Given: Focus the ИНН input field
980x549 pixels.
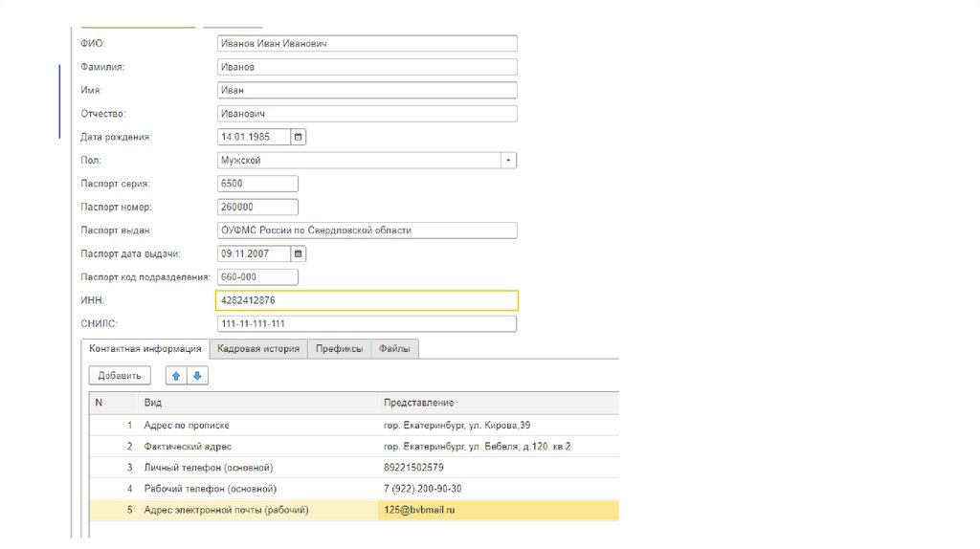Looking at the screenshot, I should click(367, 300).
